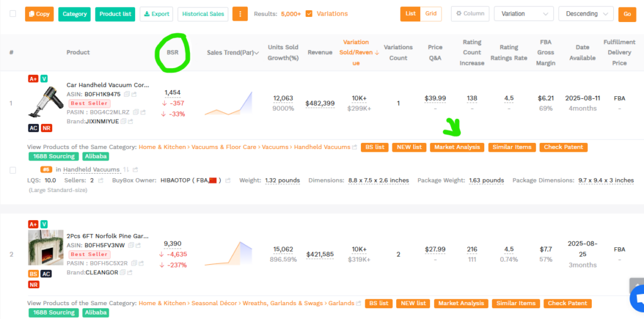
Task: Switch to Grid view
Action: [x=430, y=13]
